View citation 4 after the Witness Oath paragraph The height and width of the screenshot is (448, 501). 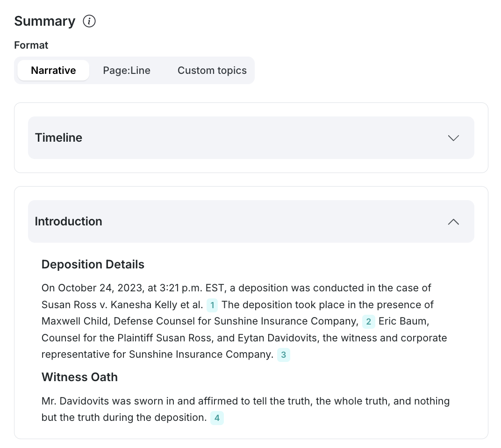(217, 418)
